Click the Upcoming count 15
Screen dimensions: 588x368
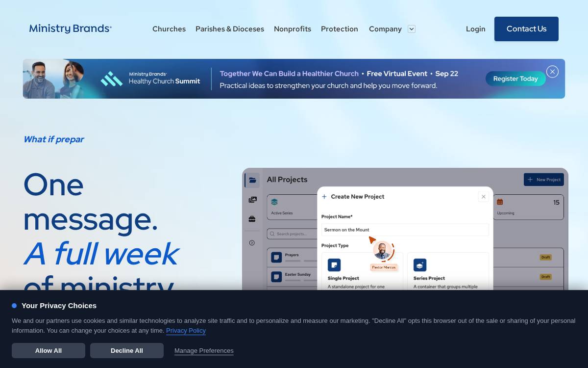(x=556, y=202)
